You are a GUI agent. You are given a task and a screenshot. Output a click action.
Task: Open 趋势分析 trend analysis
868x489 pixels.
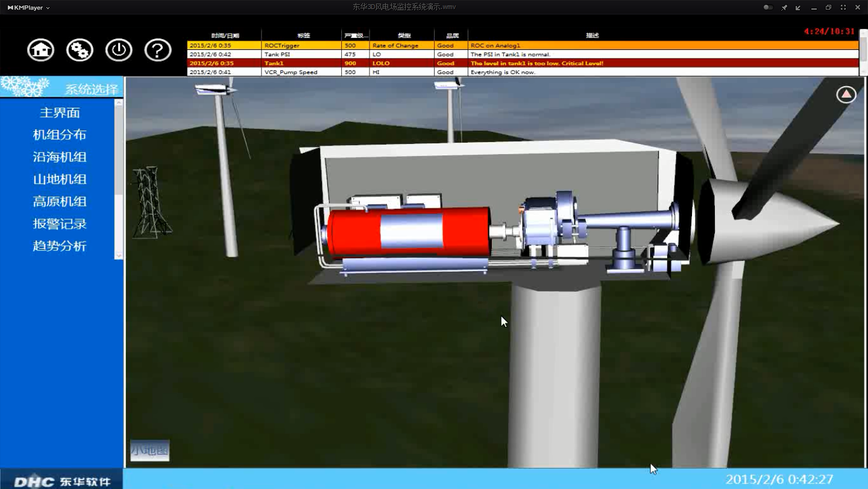[60, 246]
